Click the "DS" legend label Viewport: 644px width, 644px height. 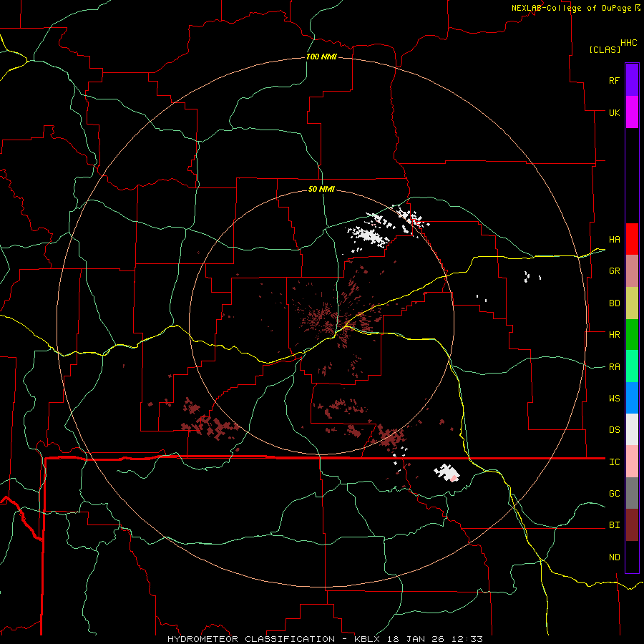[614, 429]
